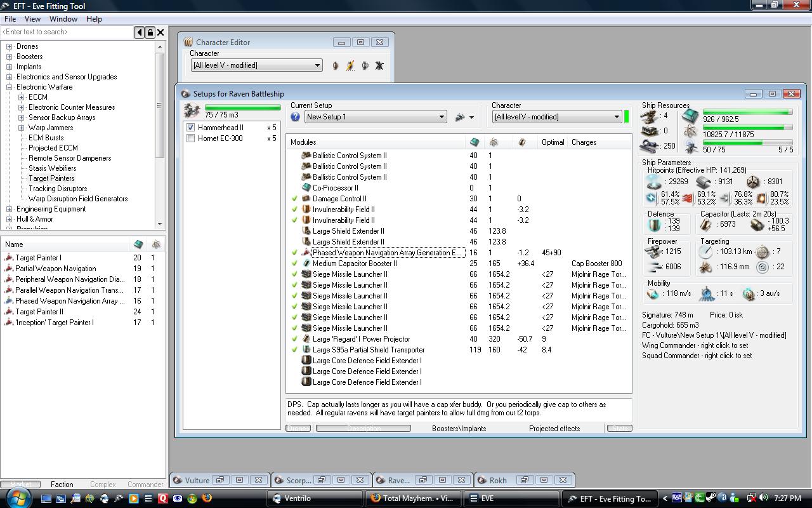This screenshot has width=812, height=508.
Task: Enable the Hornet EC-300 drone checkbox
Action: 190,138
